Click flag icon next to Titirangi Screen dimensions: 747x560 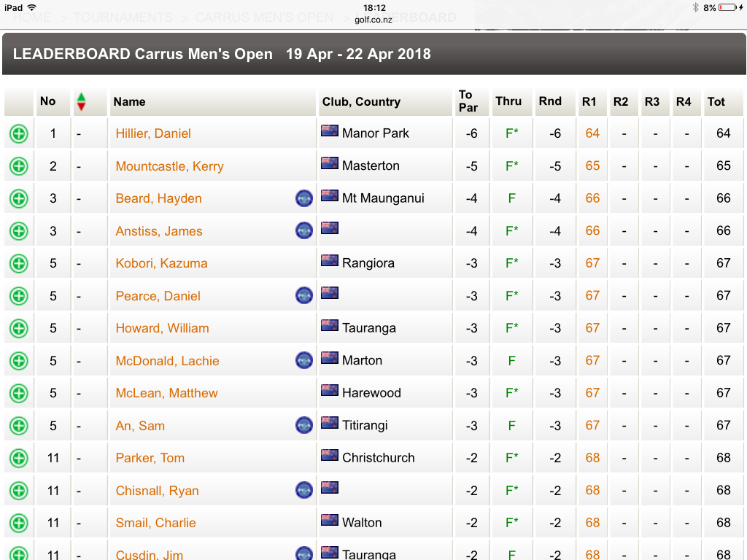330,422
